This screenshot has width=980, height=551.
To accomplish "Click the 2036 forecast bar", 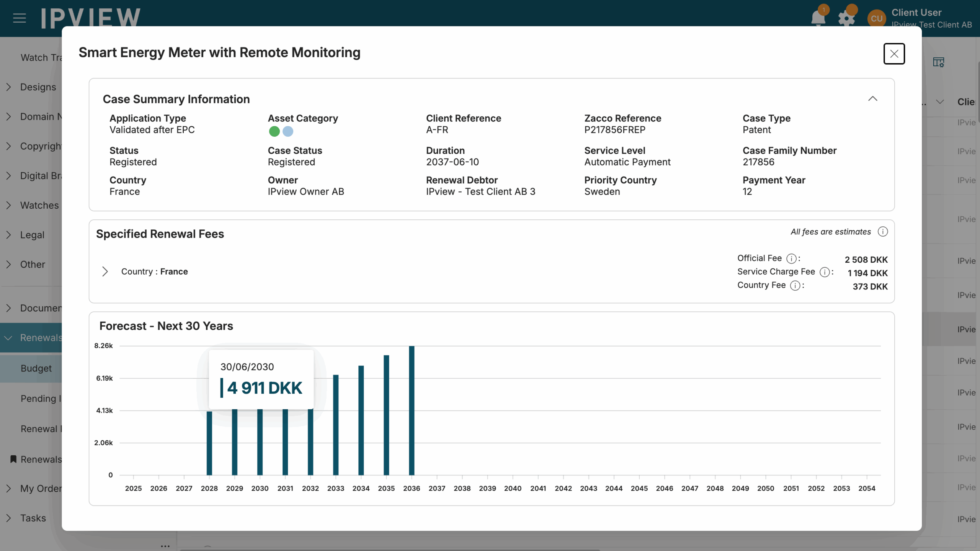I will click(x=412, y=410).
